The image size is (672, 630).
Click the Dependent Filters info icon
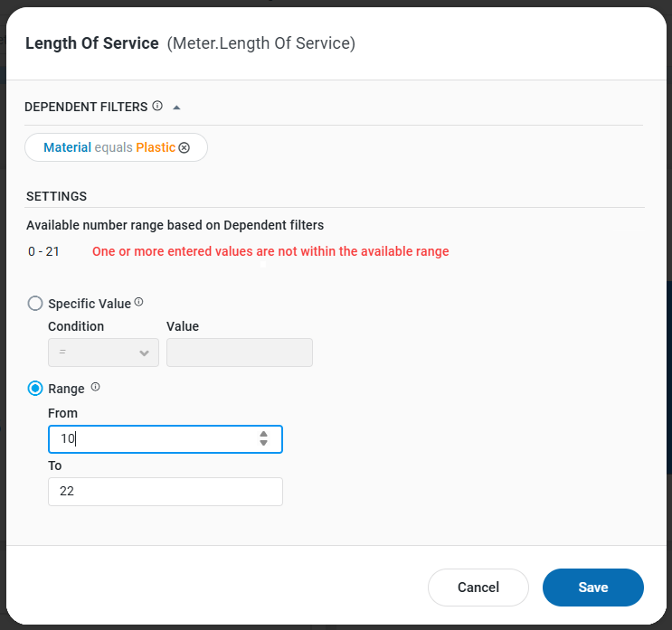tap(157, 106)
